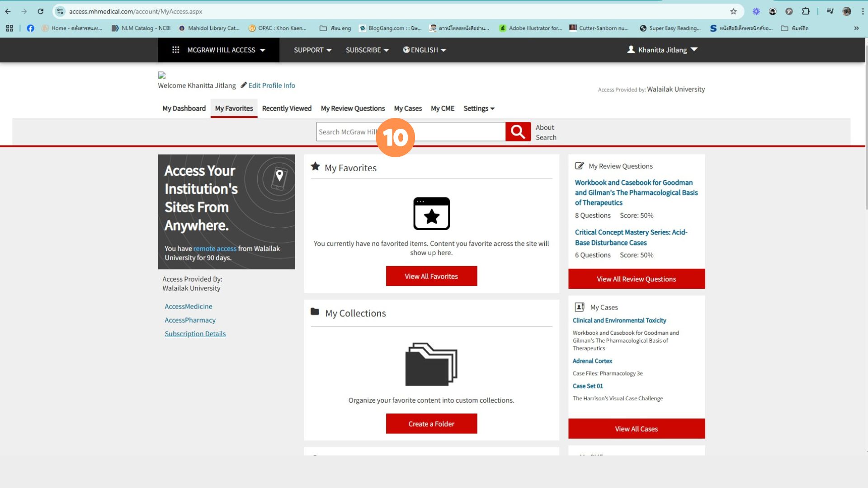The height and width of the screenshot is (488, 868).
Task: Switch to the My Dashboard tab
Action: point(184,108)
